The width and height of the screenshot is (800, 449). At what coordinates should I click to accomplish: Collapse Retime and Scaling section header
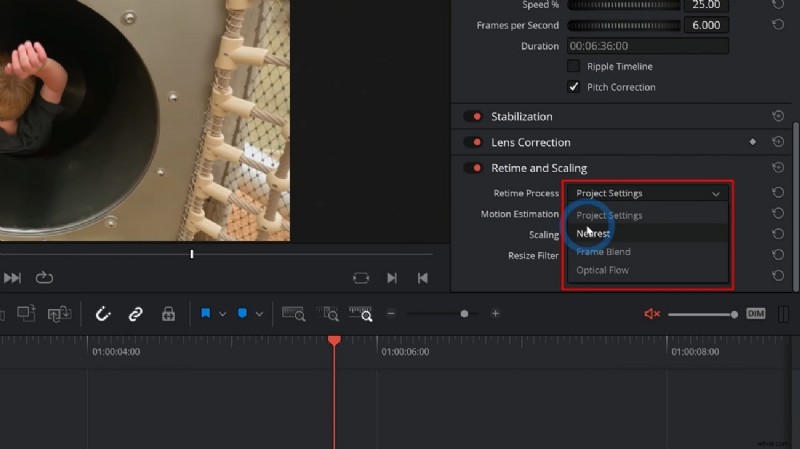539,168
